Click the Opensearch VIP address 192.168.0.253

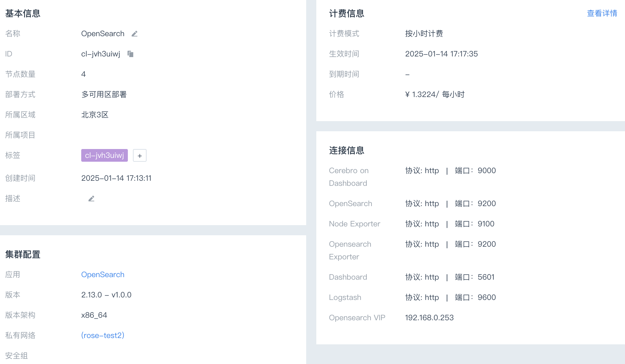tap(429, 318)
